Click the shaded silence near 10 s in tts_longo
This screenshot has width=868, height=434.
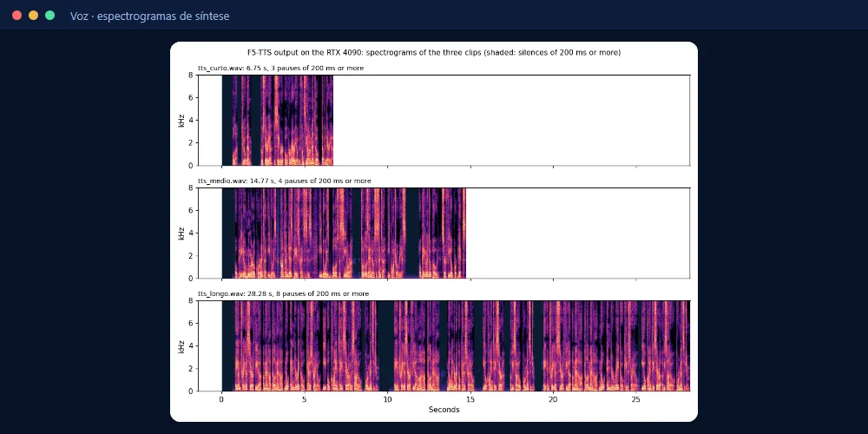click(x=385, y=345)
